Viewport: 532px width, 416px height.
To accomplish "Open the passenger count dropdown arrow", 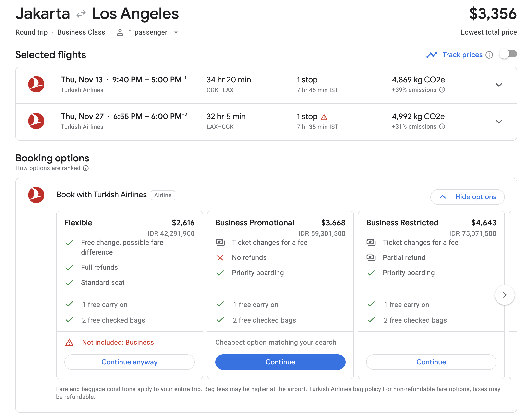I will (176, 32).
